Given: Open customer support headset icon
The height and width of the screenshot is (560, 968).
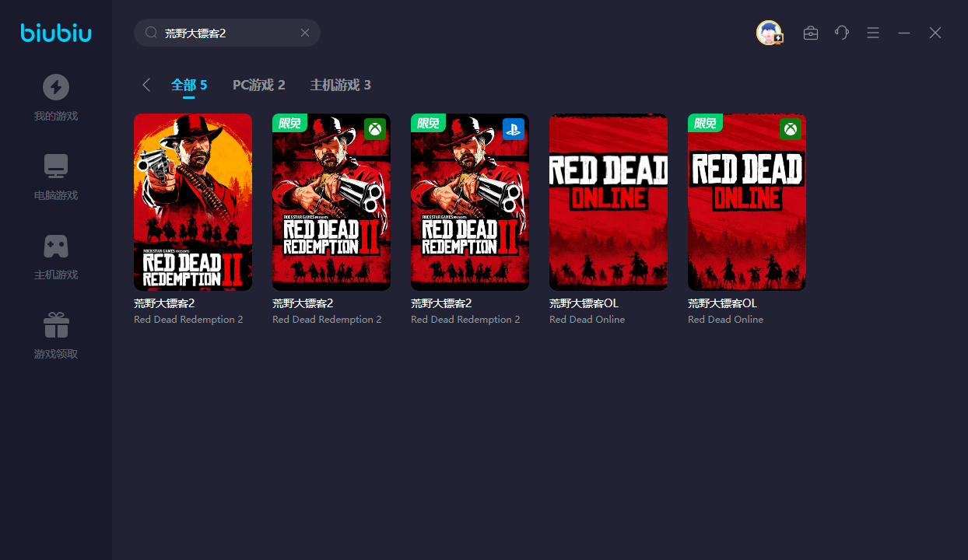Looking at the screenshot, I should [842, 33].
